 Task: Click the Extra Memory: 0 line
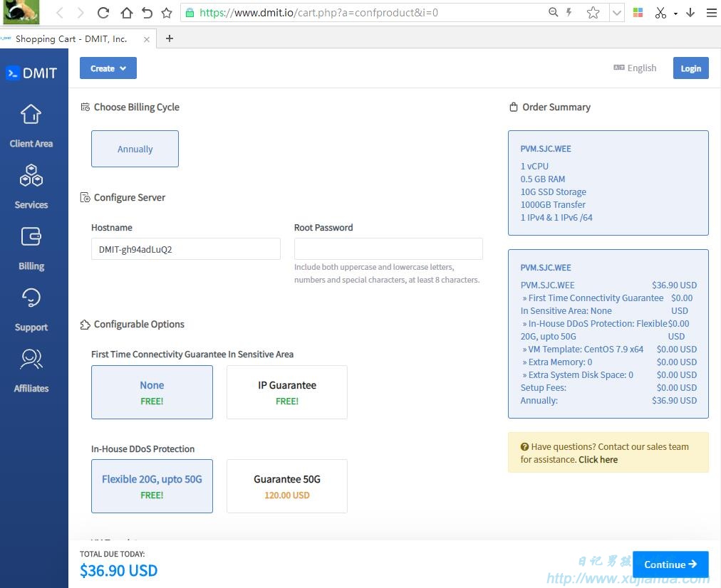pos(557,362)
